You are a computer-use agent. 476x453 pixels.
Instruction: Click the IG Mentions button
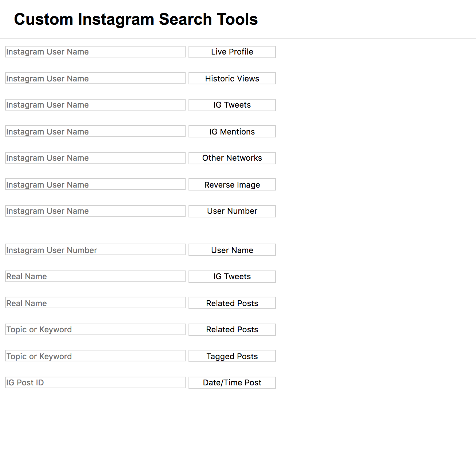(x=232, y=132)
